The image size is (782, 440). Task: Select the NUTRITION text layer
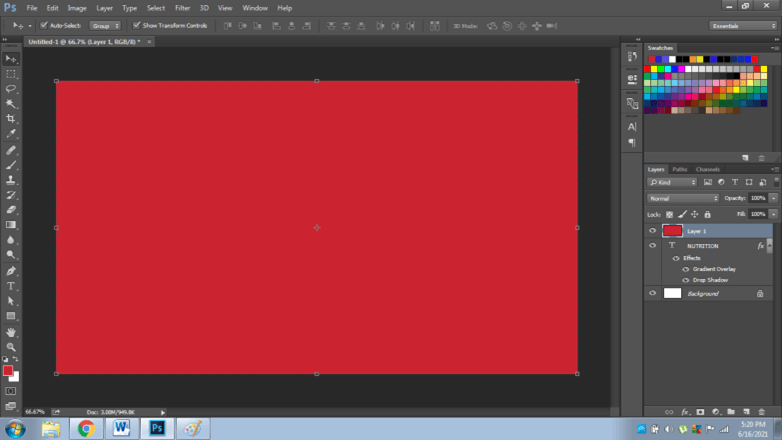[x=702, y=245]
